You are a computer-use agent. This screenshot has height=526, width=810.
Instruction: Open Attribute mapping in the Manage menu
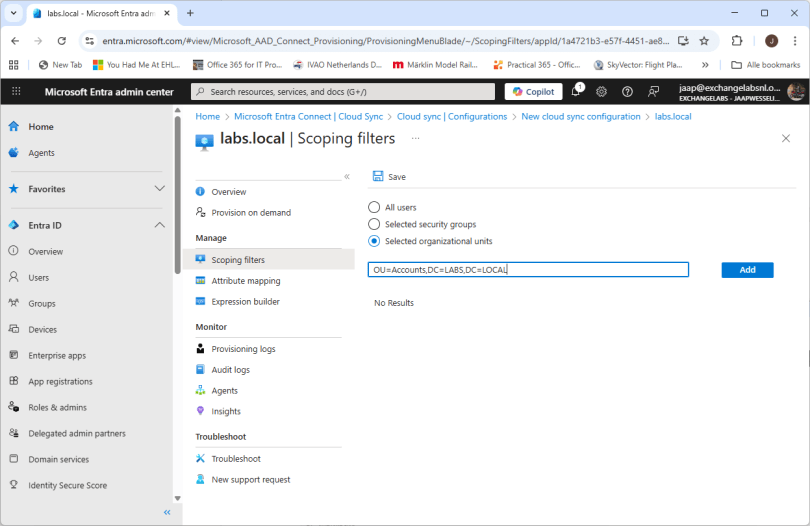[245, 281]
